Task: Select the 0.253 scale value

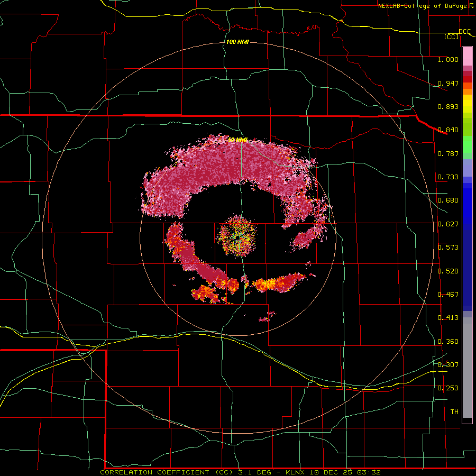Action: pyautogui.click(x=448, y=388)
